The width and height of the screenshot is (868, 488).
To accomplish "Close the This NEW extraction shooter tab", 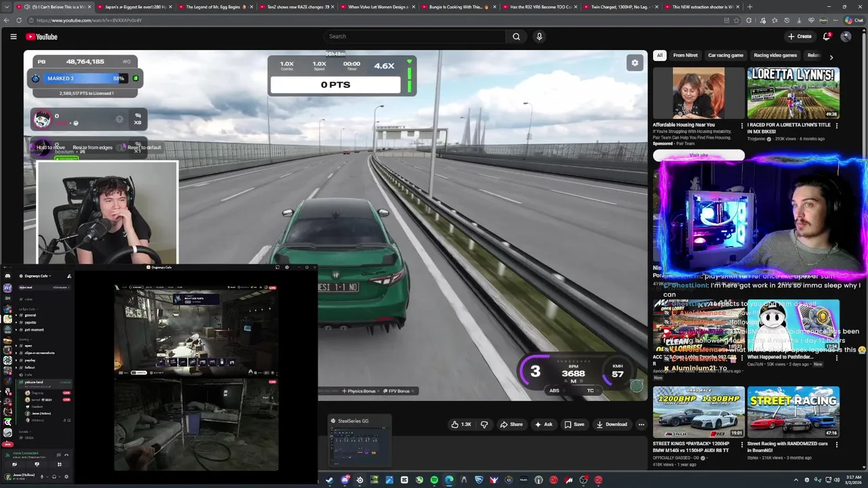I will (738, 7).
